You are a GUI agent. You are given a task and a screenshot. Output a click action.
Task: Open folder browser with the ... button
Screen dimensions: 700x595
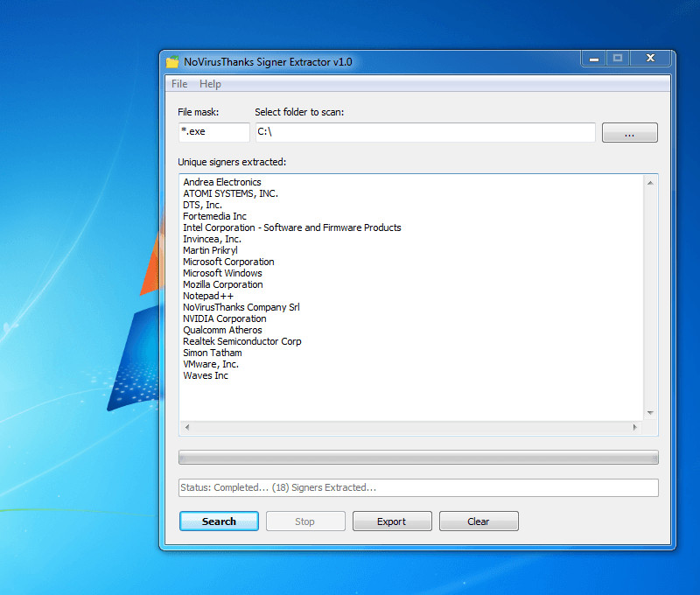tap(629, 133)
